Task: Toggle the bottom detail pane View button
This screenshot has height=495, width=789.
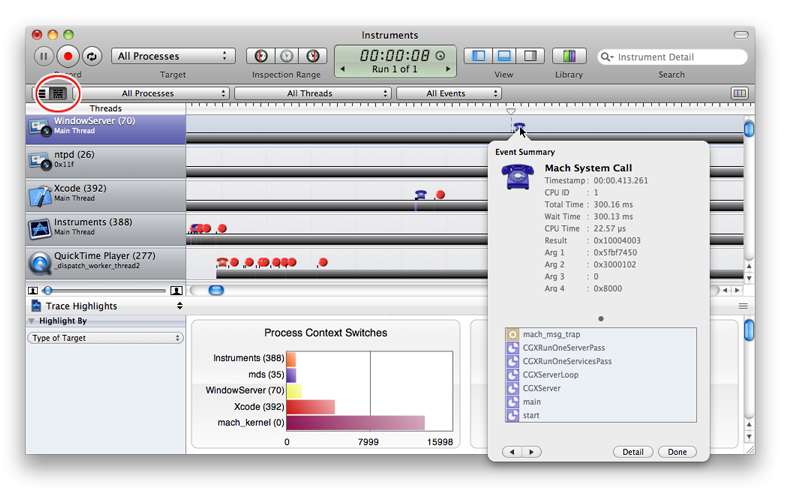Action: pos(503,56)
